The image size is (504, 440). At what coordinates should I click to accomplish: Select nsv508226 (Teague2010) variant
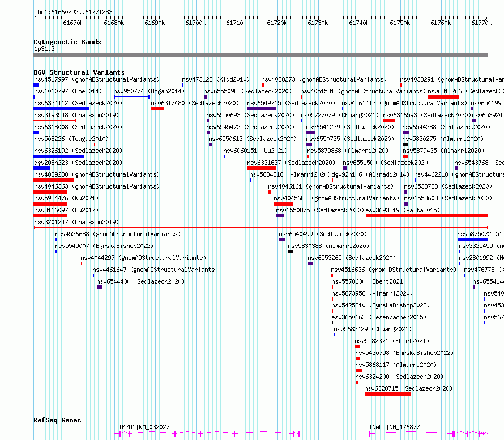click(71, 139)
